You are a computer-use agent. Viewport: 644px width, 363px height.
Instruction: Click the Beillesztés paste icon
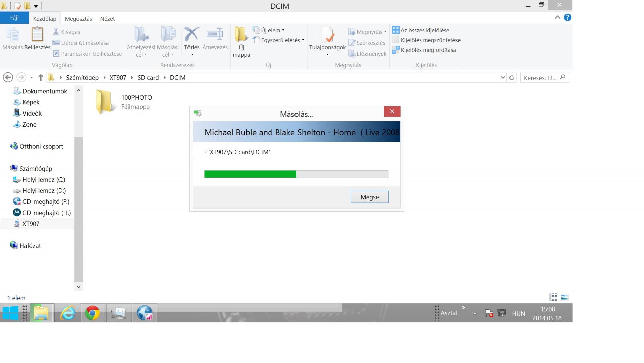[x=37, y=35]
